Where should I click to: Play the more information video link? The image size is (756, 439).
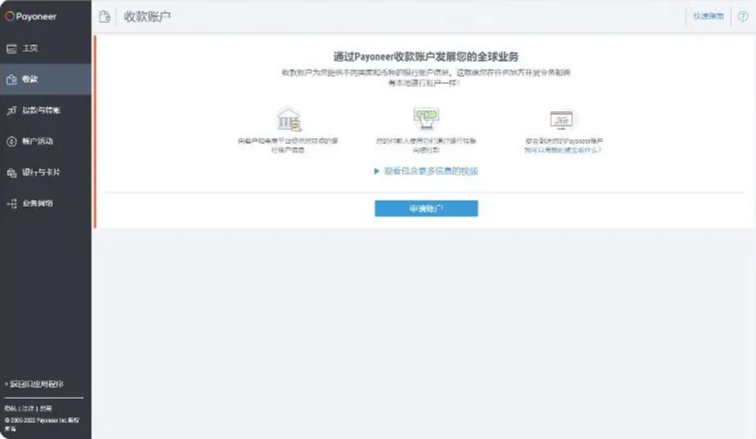click(431, 171)
